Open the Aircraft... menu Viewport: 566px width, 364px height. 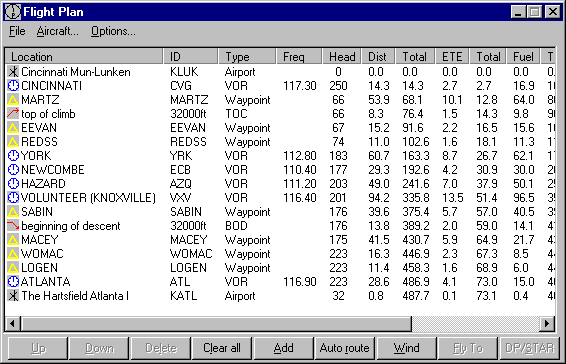(x=57, y=31)
